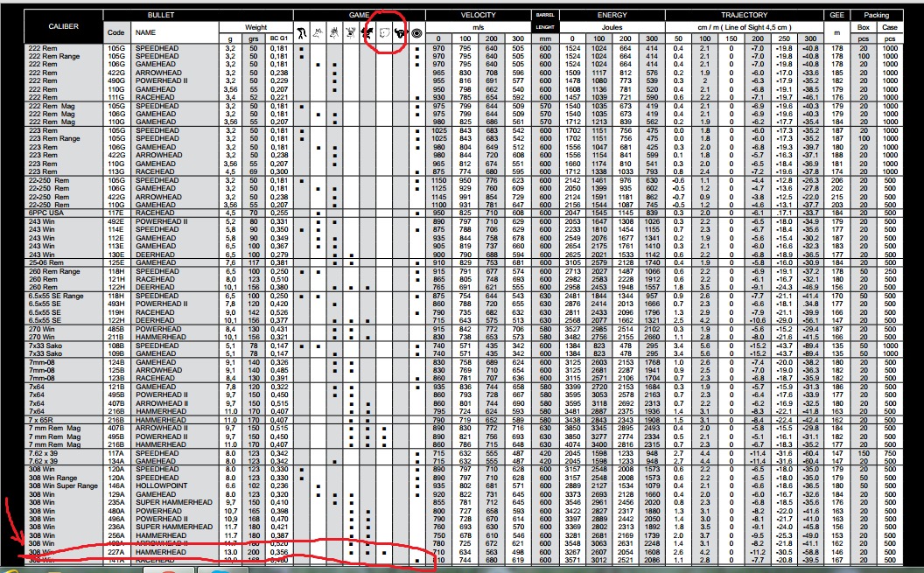Select the 308 Win Super Range cell
The image size is (924, 573).
pos(64,486)
